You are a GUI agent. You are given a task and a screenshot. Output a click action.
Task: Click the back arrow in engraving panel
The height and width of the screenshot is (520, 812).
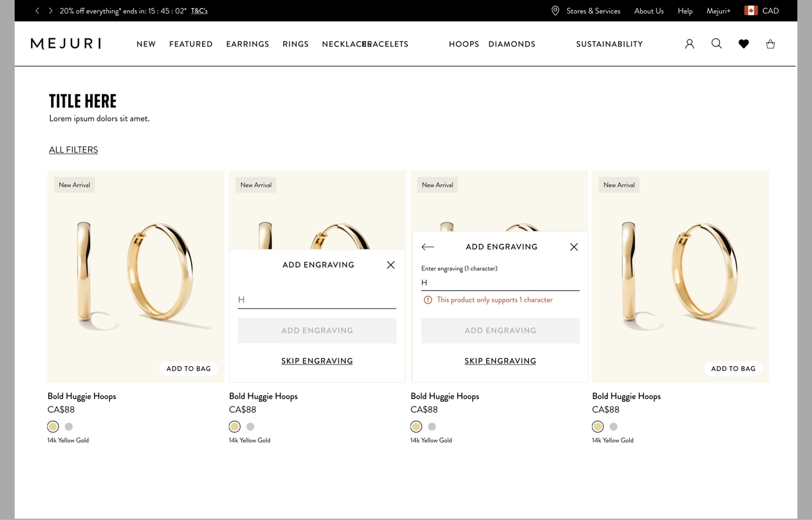428,247
